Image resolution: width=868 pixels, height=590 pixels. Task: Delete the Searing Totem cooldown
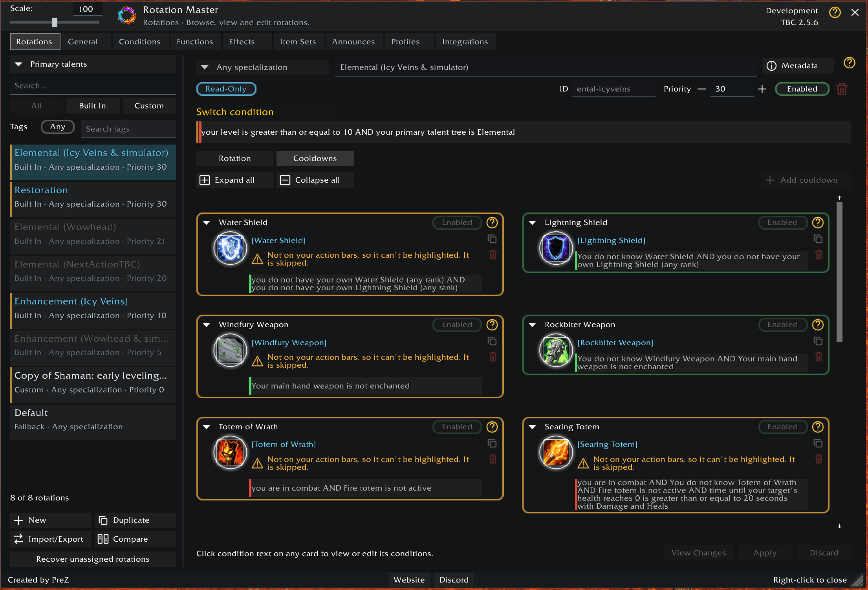point(819,459)
